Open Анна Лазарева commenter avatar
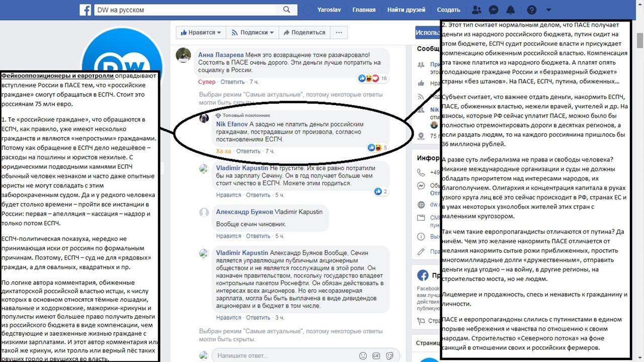 pyautogui.click(x=183, y=55)
